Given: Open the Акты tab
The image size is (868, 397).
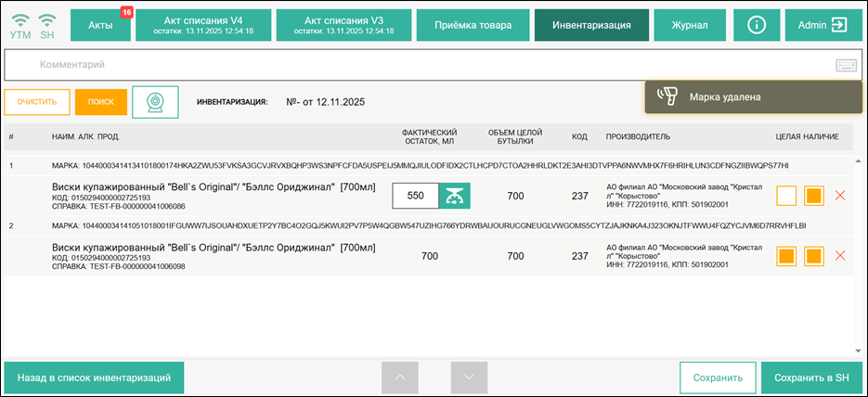Looking at the screenshot, I should 100,25.
